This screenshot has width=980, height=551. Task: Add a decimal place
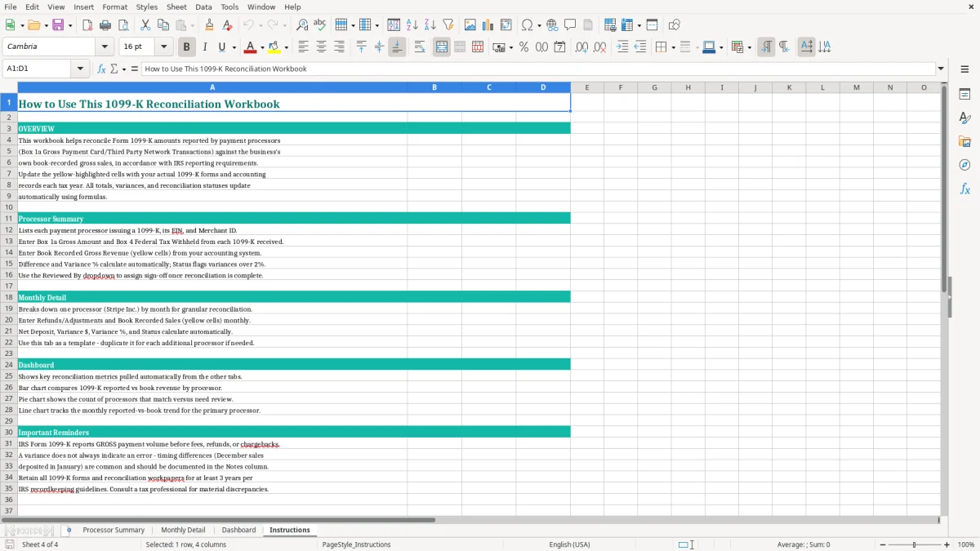pyautogui.click(x=581, y=47)
